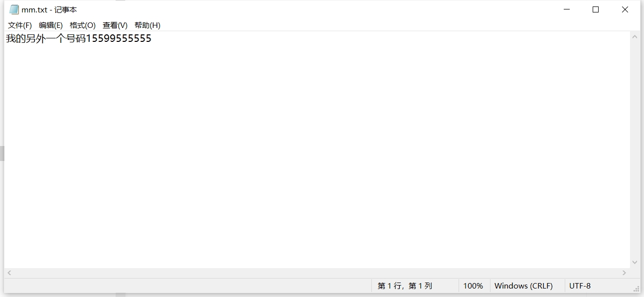
Task: Click the horizontal scrollbar track
Action: pos(317,273)
